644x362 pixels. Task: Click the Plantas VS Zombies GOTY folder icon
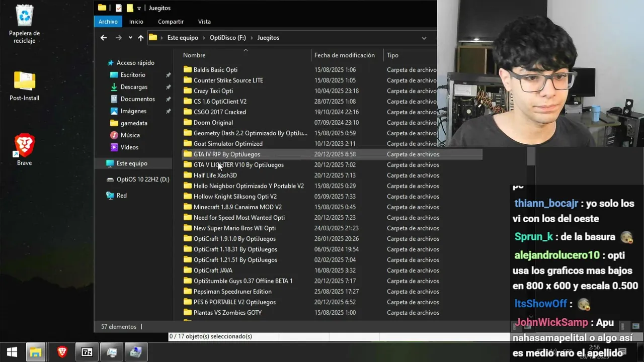pyautogui.click(x=188, y=313)
